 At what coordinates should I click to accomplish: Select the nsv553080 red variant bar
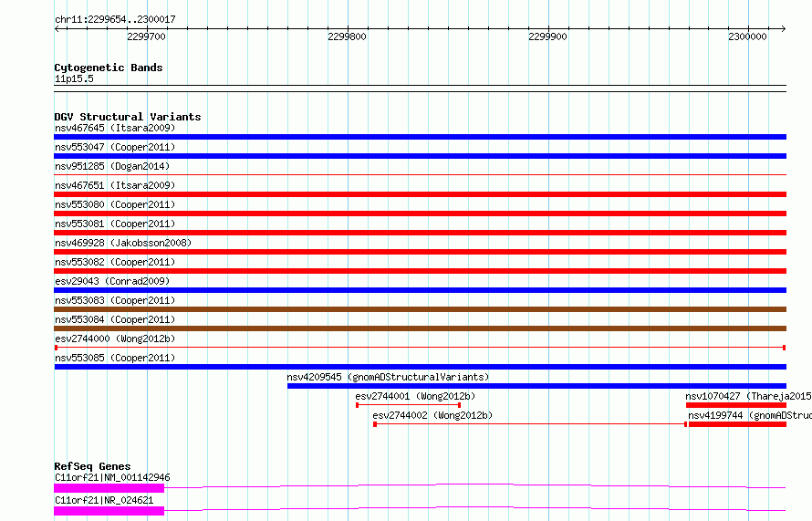click(x=420, y=214)
